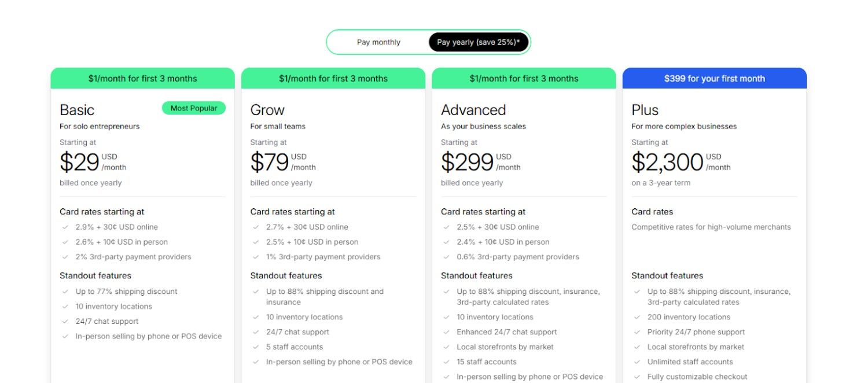
Task: Select the 'Plus' plan title
Action: pyautogui.click(x=644, y=110)
